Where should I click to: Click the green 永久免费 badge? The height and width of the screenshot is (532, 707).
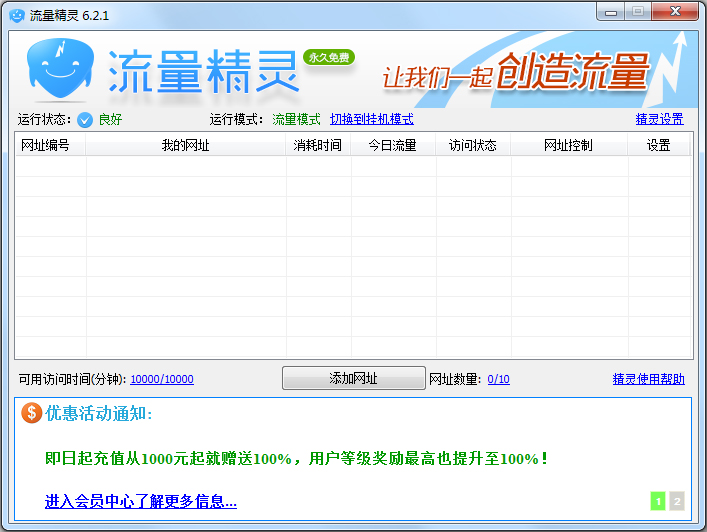point(329,57)
